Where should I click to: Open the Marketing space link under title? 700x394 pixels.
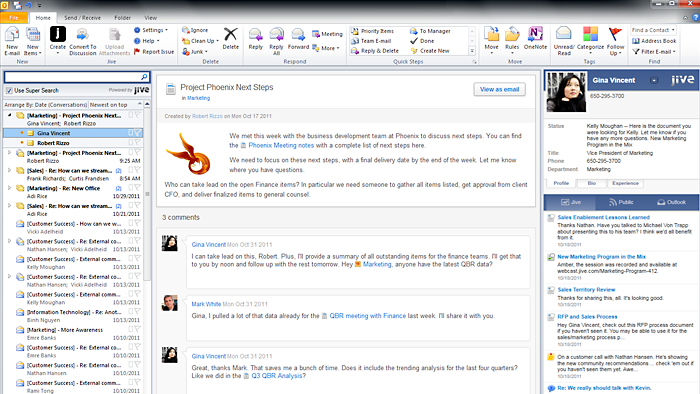click(x=198, y=98)
